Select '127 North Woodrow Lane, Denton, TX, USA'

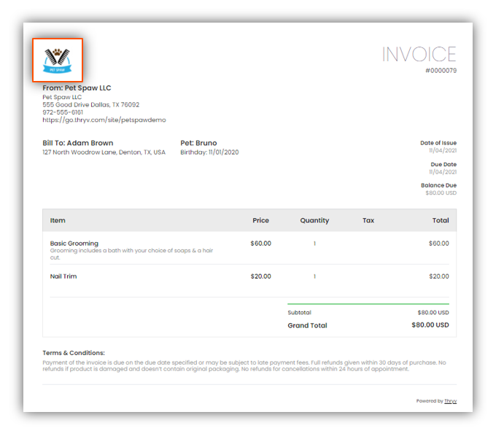104,152
